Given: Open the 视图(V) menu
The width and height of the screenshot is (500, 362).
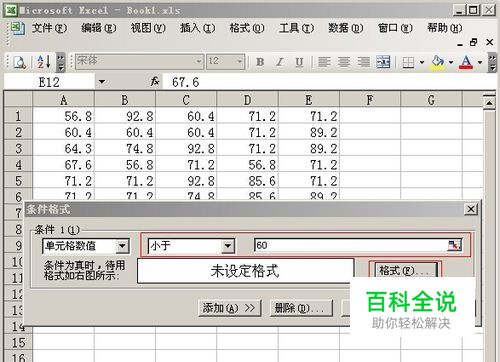Looking at the screenshot, I should [x=148, y=28].
